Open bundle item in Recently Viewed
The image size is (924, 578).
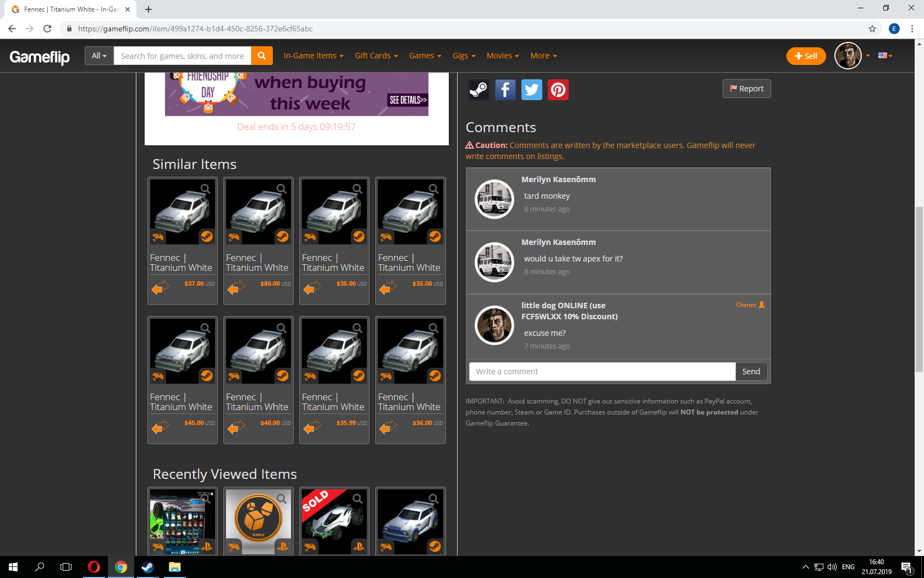tap(258, 521)
